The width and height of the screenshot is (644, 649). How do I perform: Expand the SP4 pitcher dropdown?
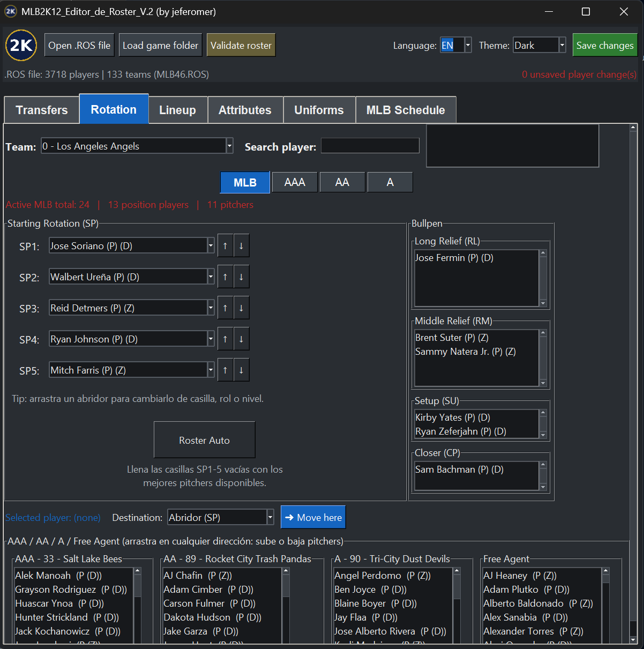[x=211, y=339]
